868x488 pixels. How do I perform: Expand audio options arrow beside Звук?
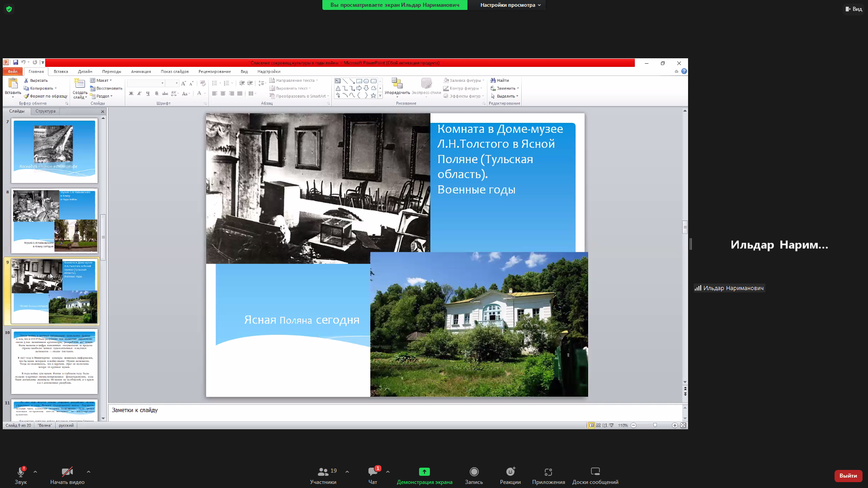(35, 472)
